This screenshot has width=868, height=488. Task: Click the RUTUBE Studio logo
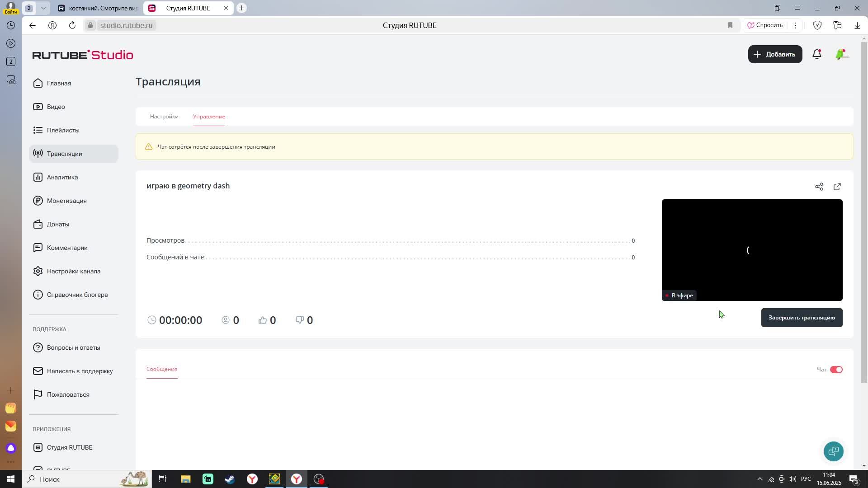(83, 55)
